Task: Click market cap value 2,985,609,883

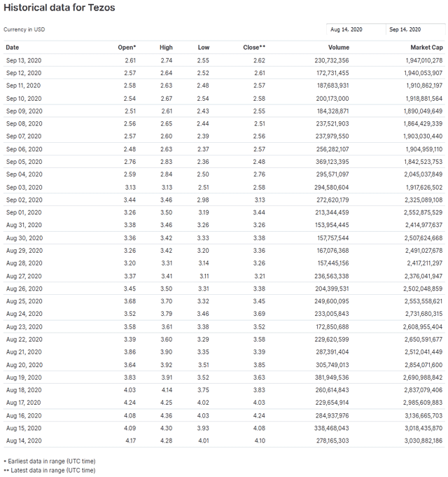Action: coord(423,403)
